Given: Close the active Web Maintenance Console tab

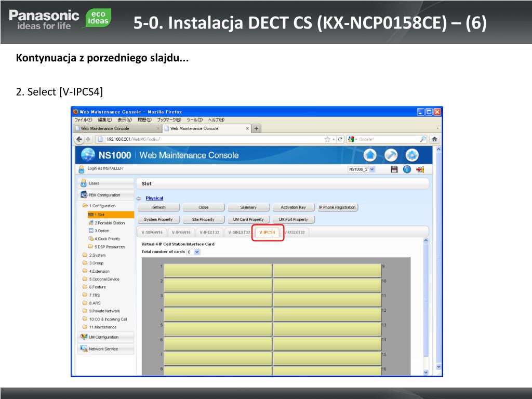Looking at the screenshot, I should (247, 129).
